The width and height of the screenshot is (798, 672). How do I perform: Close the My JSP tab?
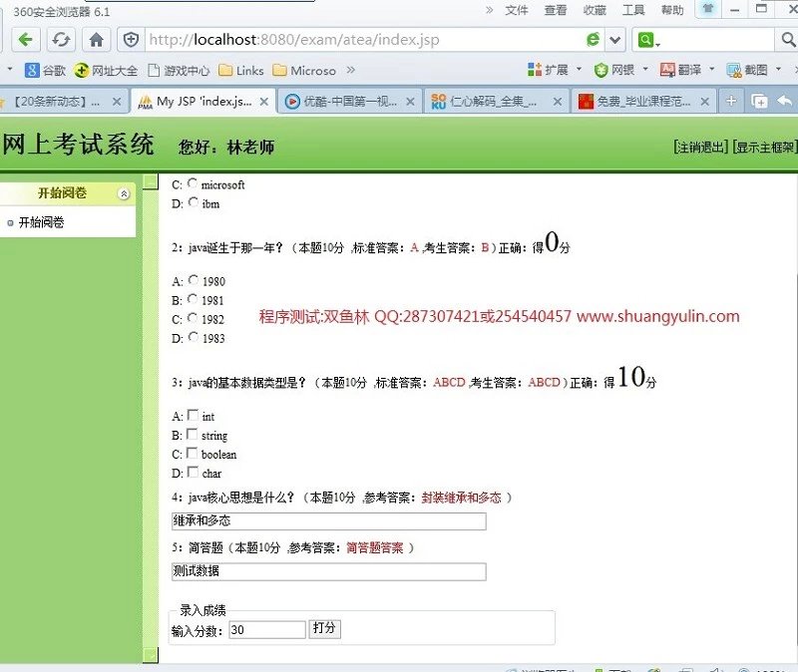(264, 102)
